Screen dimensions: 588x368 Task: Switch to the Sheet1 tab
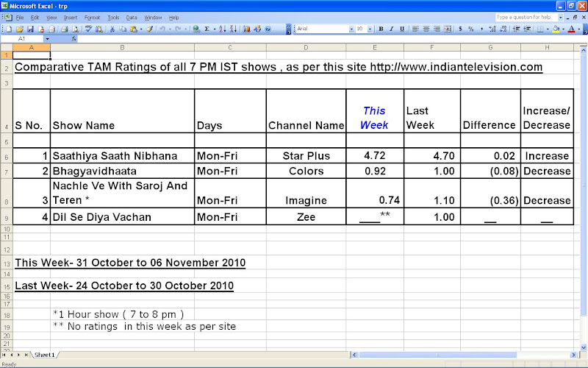45,355
